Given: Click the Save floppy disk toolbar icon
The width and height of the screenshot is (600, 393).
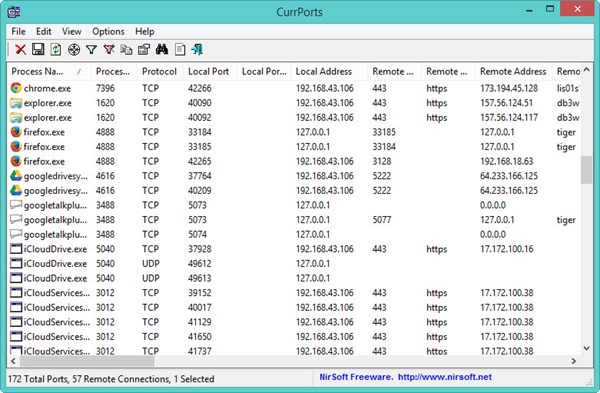Looking at the screenshot, I should tap(38, 49).
